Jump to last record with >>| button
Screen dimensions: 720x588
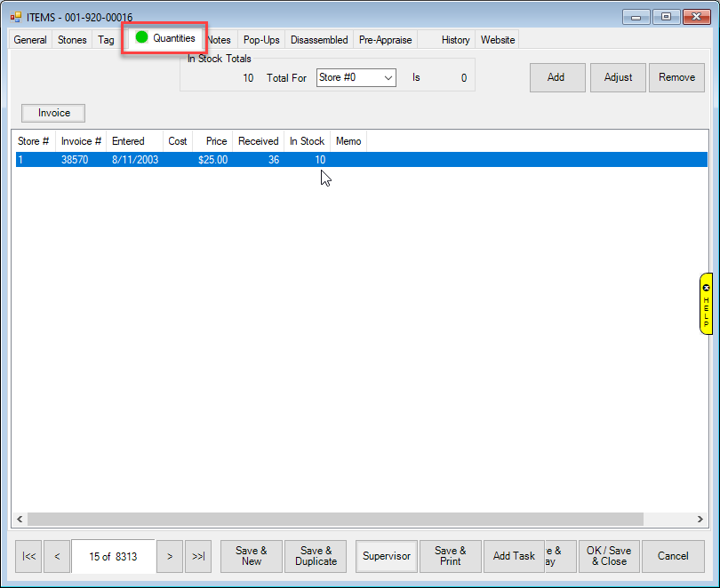pyautogui.click(x=198, y=556)
